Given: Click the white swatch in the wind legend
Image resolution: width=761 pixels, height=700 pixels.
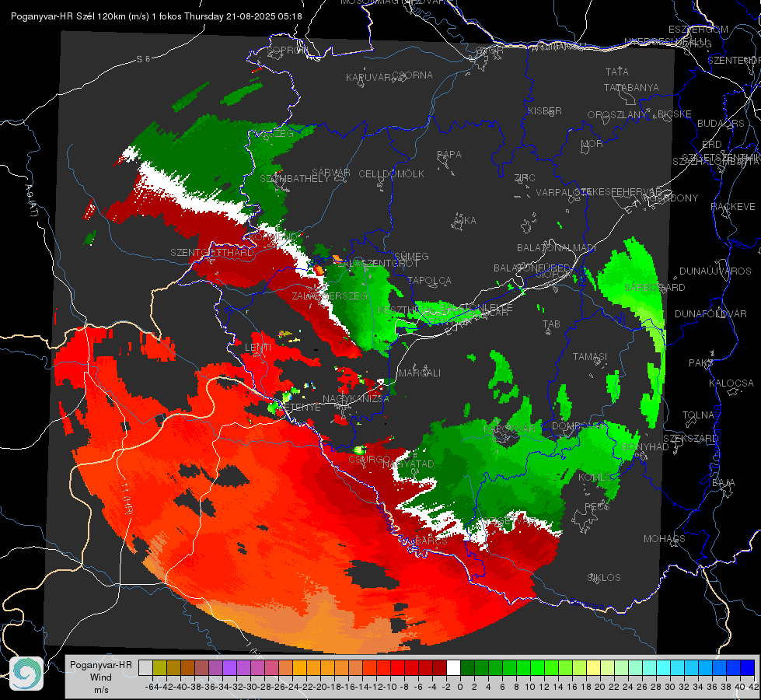Looking at the screenshot, I should (453, 667).
